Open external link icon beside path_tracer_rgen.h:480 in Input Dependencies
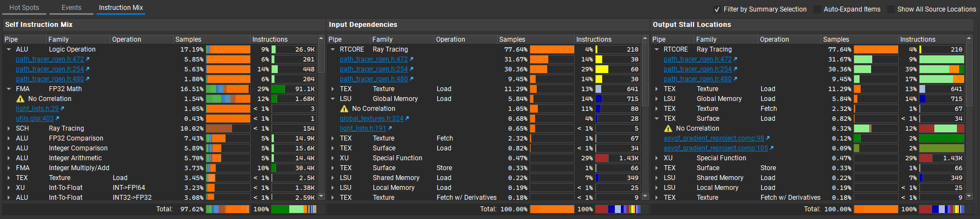The width and height of the screenshot is (980, 219). [x=411, y=79]
